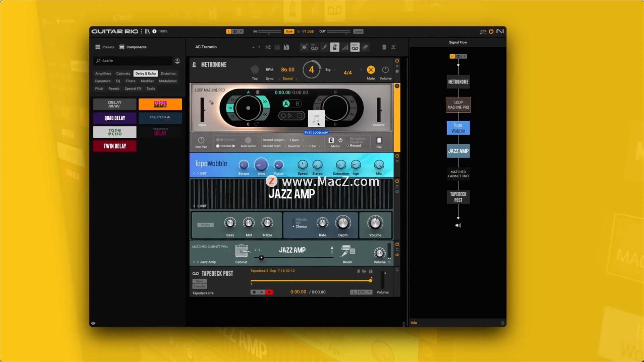Increase Record Length with right arrow

303,140
